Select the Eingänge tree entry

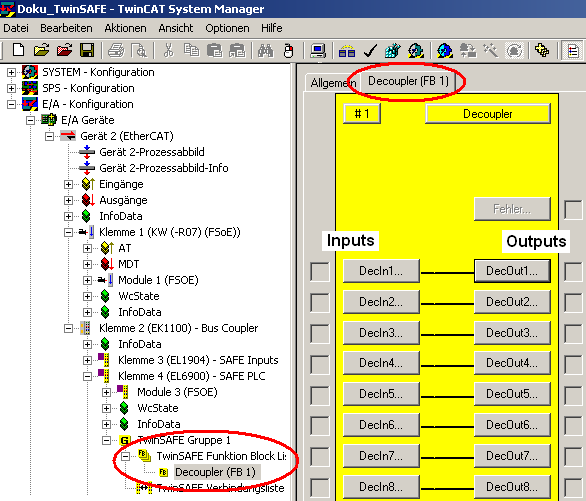(x=121, y=184)
